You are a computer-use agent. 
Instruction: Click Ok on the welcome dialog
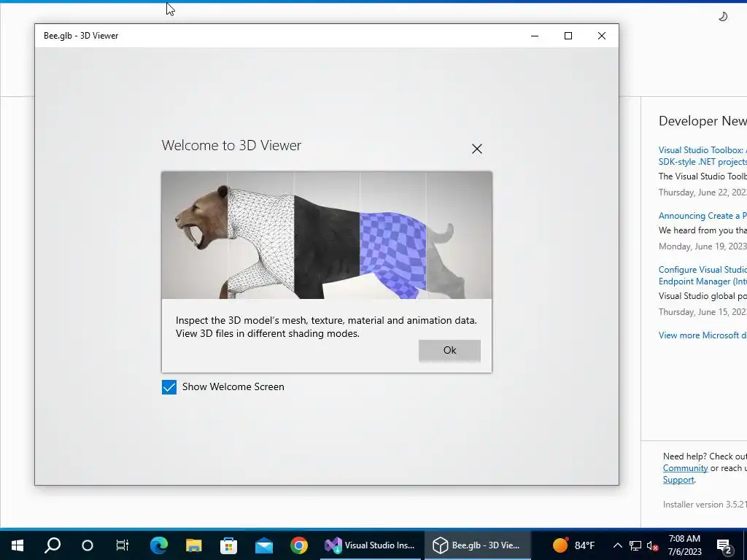[449, 351]
